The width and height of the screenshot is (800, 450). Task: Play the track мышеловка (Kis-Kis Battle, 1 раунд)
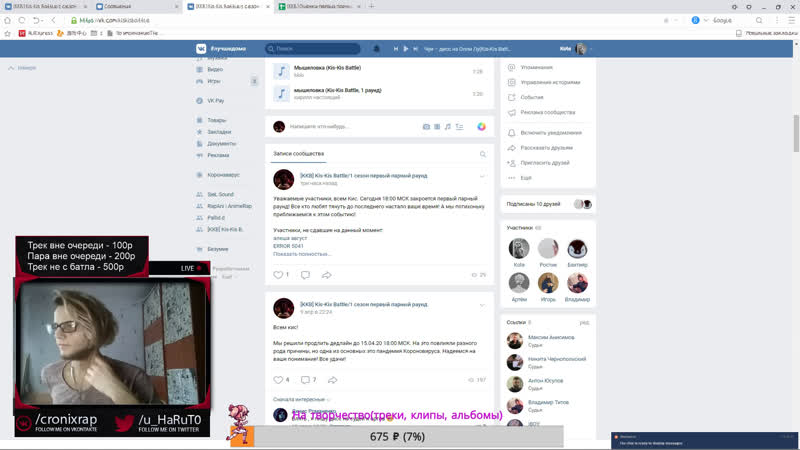pos(282,93)
